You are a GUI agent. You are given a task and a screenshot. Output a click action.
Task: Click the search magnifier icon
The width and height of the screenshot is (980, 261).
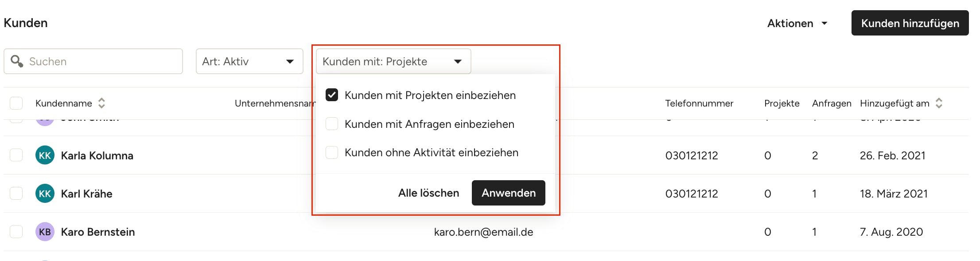tap(17, 61)
